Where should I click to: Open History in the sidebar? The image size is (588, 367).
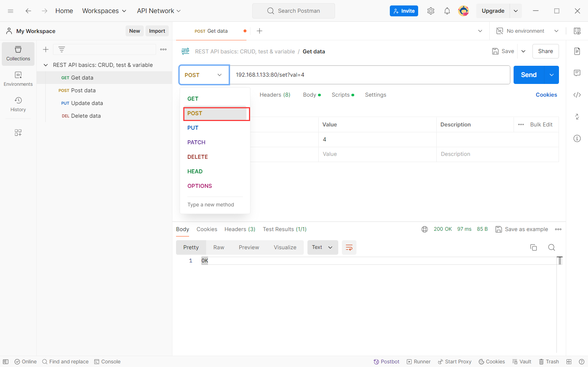pyautogui.click(x=18, y=104)
